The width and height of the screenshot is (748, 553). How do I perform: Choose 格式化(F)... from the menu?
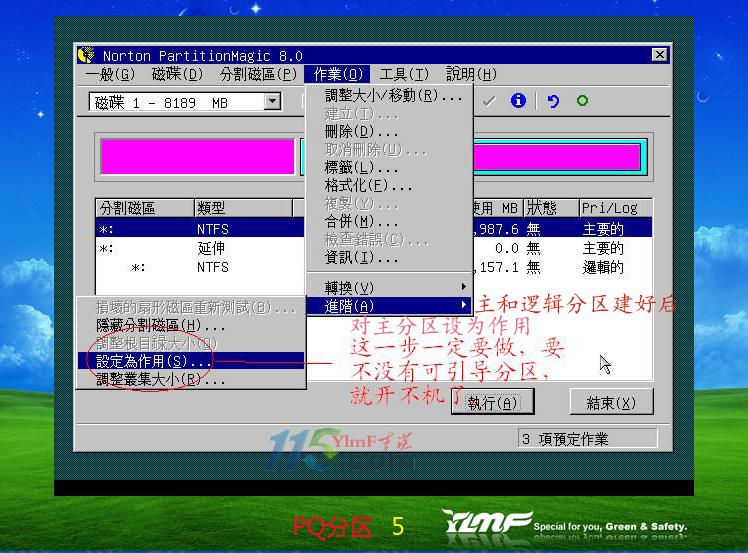pyautogui.click(x=389, y=185)
